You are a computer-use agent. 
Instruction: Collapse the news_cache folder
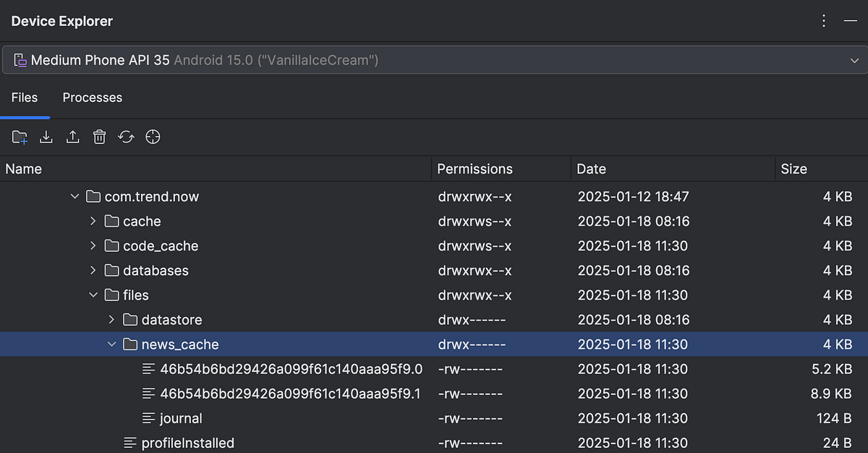[111, 344]
